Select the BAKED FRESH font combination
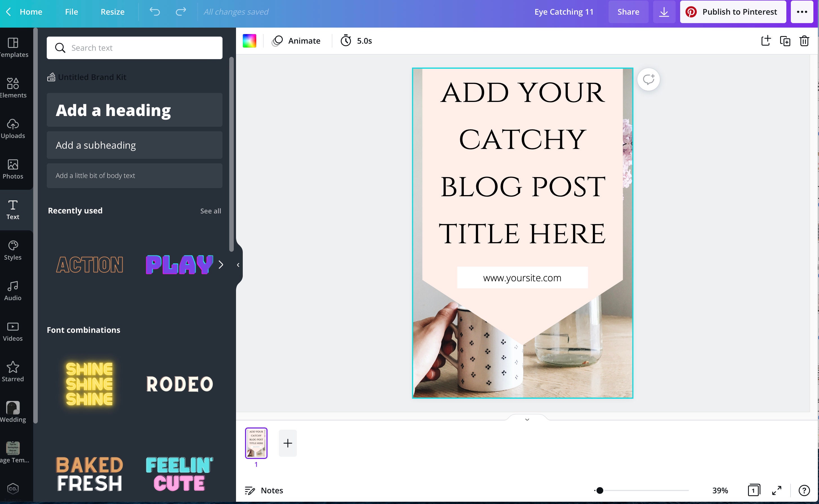Viewport: 819px width, 504px height. 89,474
